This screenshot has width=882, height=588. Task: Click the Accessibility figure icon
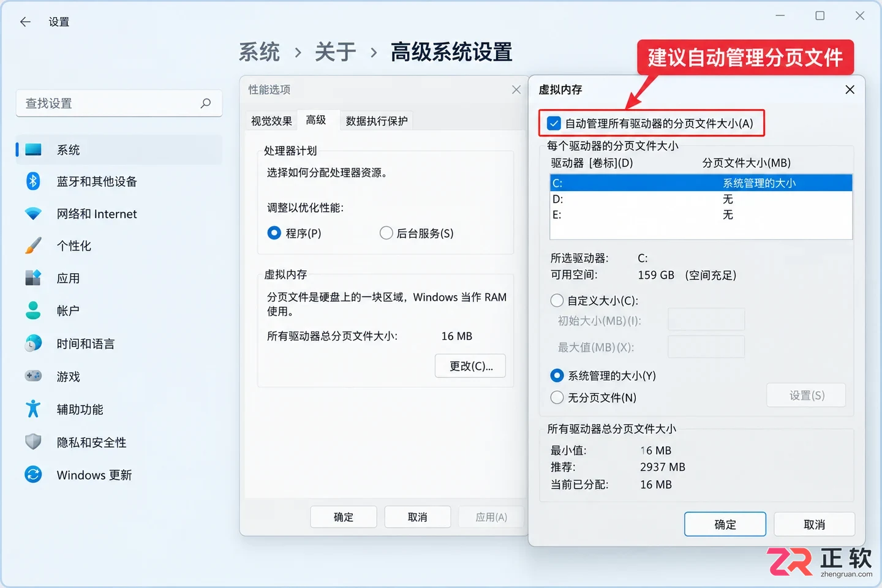click(33, 409)
